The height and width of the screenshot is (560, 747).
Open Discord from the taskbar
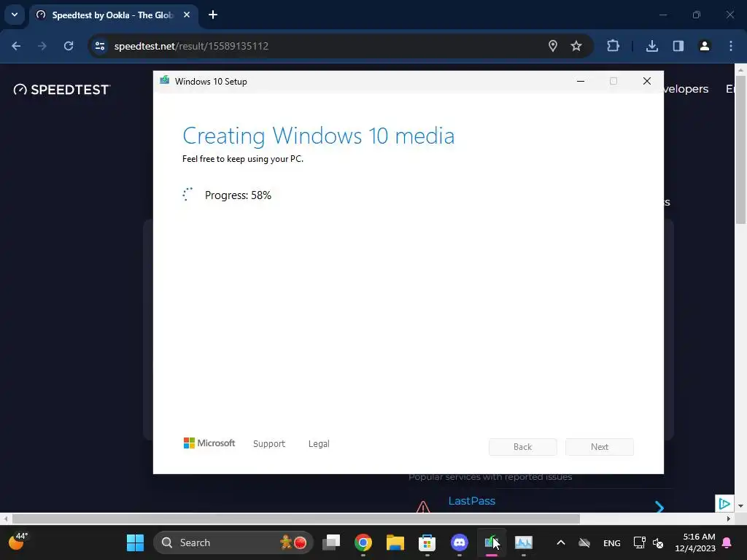pyautogui.click(x=460, y=542)
